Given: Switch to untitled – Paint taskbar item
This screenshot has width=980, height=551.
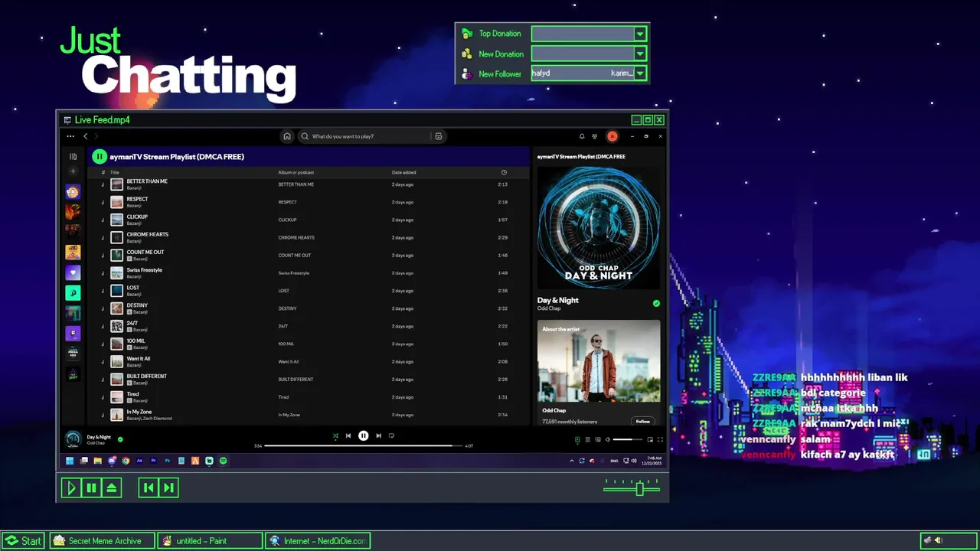Looking at the screenshot, I should pyautogui.click(x=209, y=541).
